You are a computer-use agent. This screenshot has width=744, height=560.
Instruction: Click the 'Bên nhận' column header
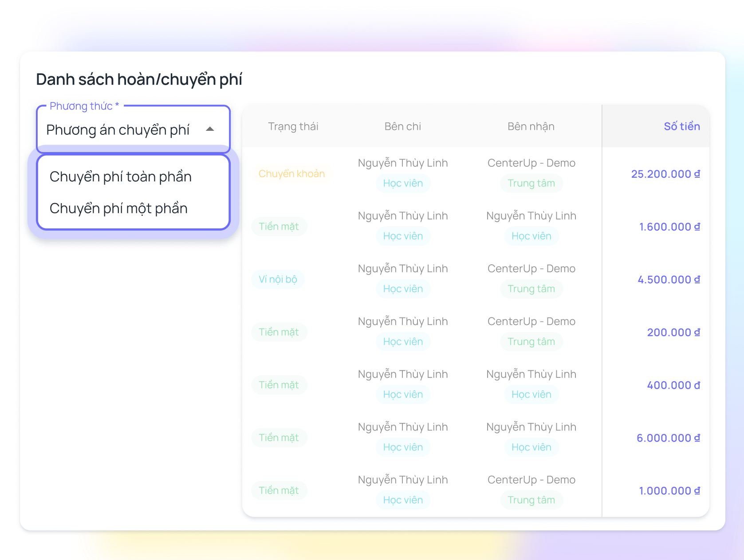click(531, 126)
